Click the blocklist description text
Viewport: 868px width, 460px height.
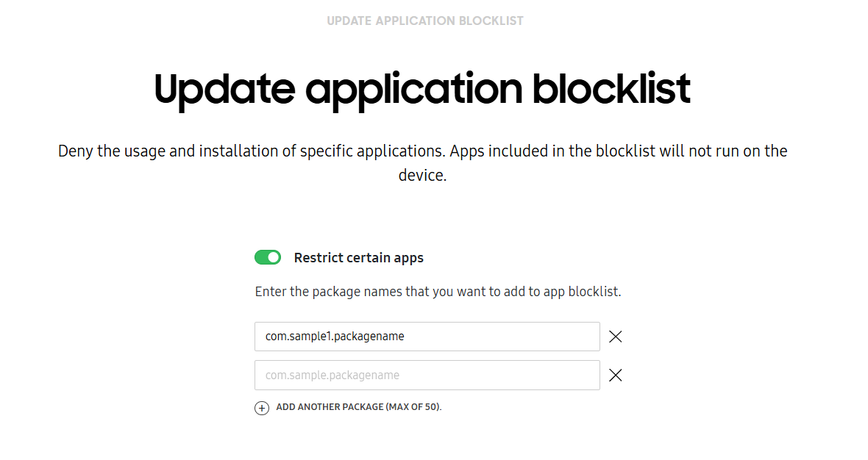point(423,162)
